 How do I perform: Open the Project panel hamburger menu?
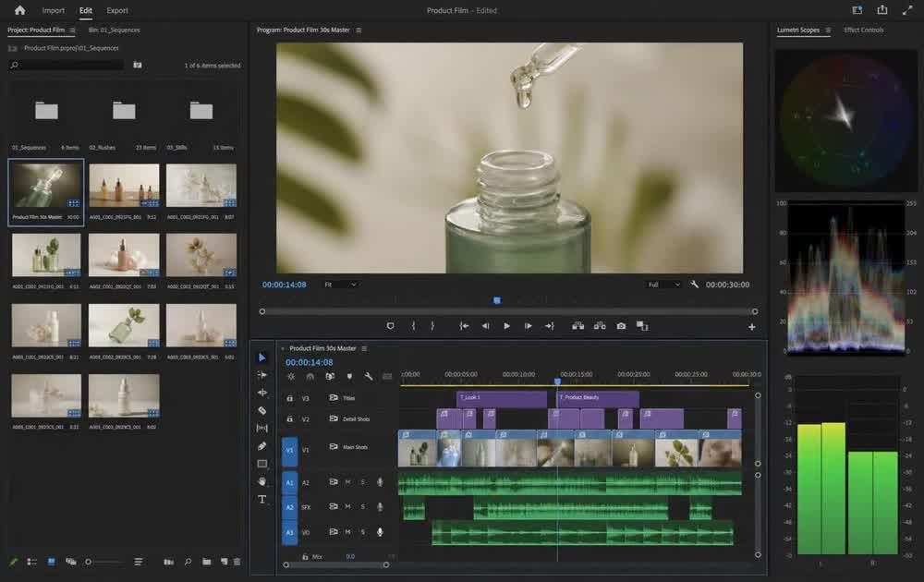point(72,30)
